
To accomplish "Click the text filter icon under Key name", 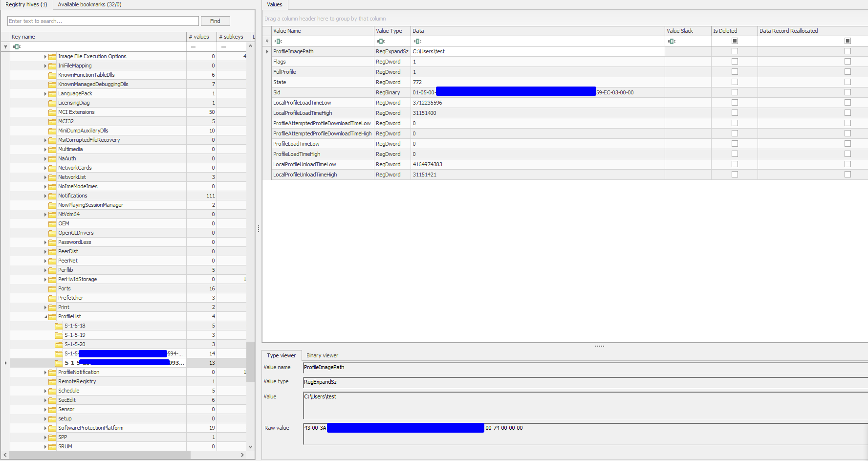I will [x=17, y=46].
